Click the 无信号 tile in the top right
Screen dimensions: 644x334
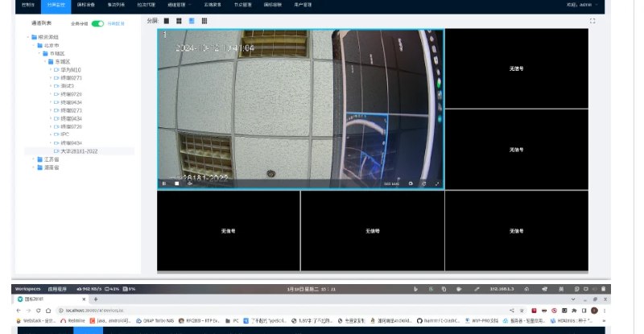point(516,69)
